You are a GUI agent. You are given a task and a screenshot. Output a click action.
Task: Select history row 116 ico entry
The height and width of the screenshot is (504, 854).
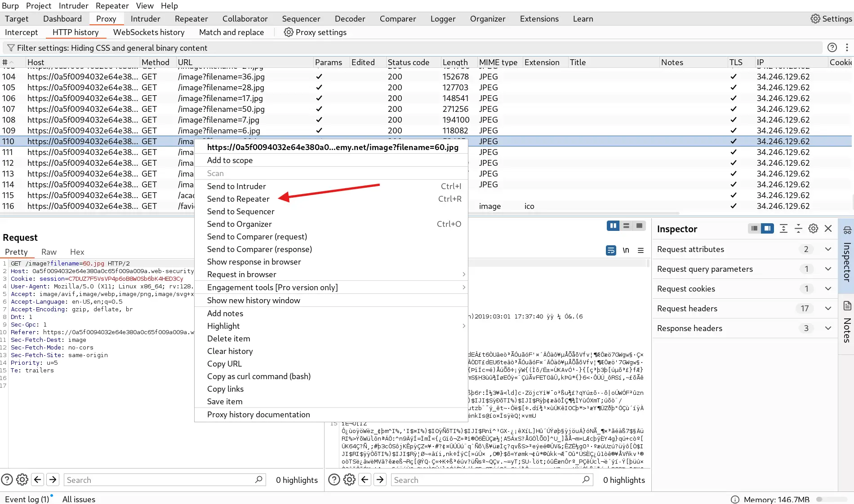click(426, 206)
